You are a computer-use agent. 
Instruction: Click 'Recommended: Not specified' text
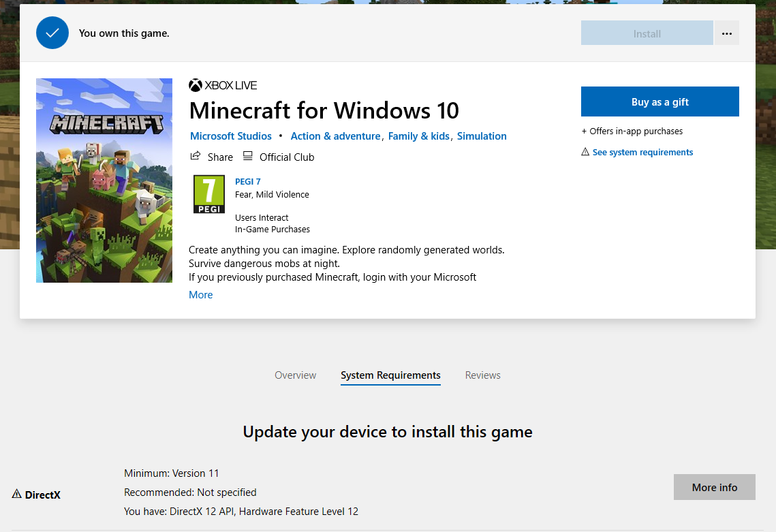coord(190,492)
